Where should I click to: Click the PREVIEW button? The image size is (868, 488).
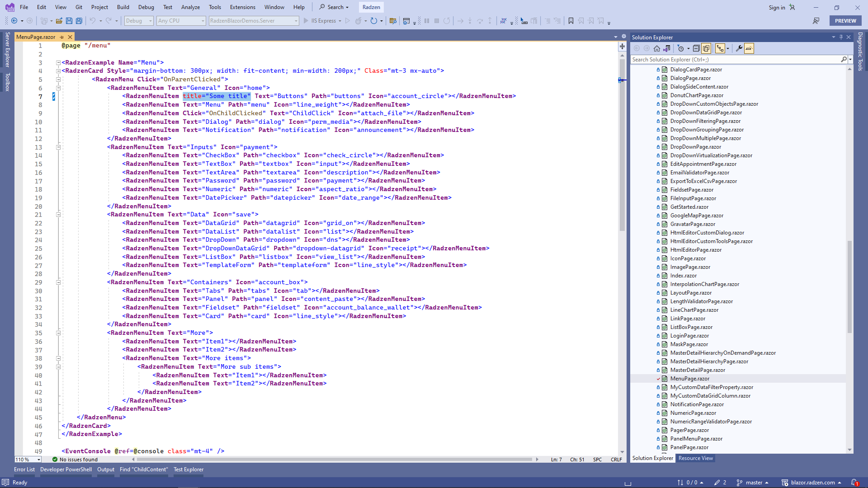coord(845,21)
